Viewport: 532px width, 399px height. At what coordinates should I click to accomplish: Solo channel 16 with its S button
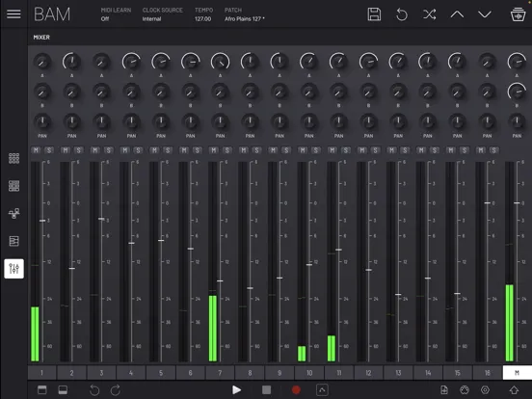pyautogui.click(x=493, y=150)
